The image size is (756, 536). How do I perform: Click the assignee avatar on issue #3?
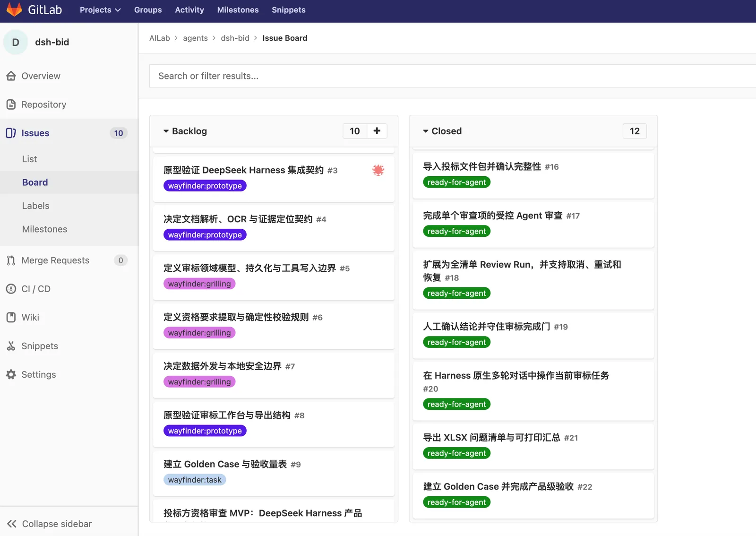click(x=378, y=170)
